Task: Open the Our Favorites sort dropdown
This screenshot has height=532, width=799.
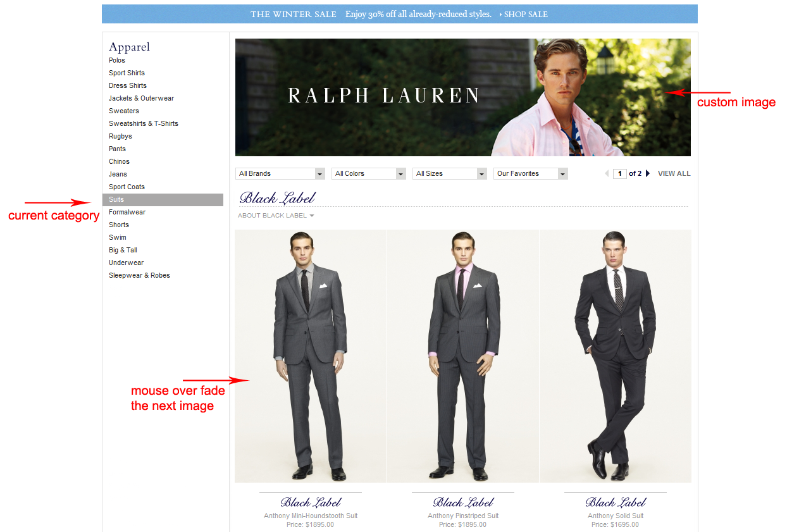Action: point(531,173)
